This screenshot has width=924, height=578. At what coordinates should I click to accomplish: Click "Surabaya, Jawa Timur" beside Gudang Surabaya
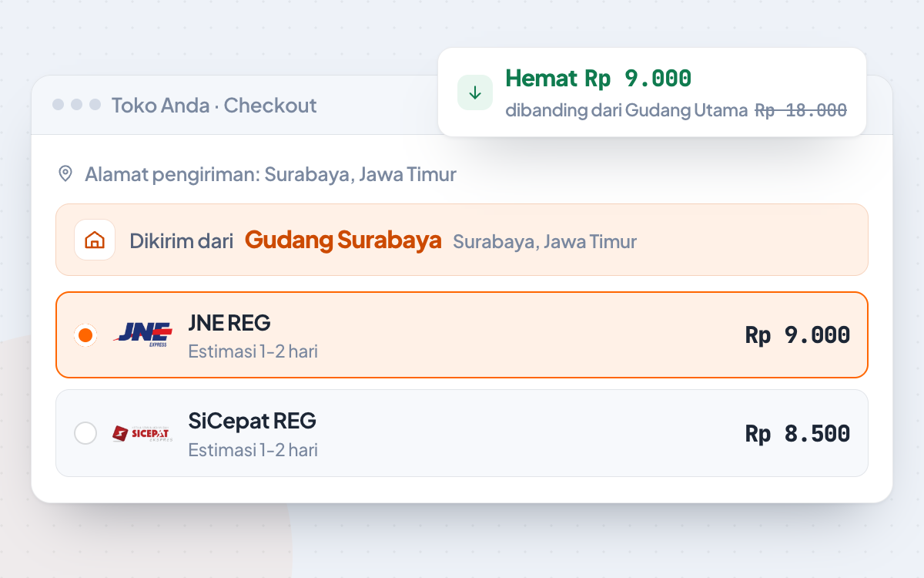tap(544, 241)
